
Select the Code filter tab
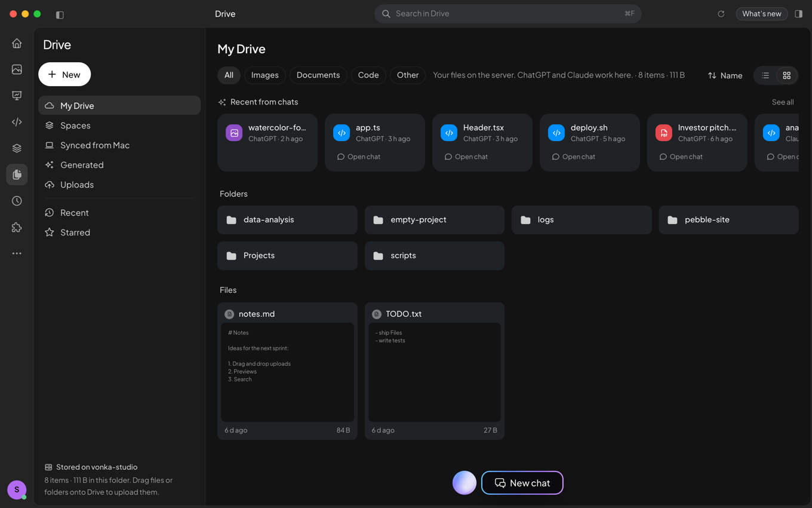[368, 75]
